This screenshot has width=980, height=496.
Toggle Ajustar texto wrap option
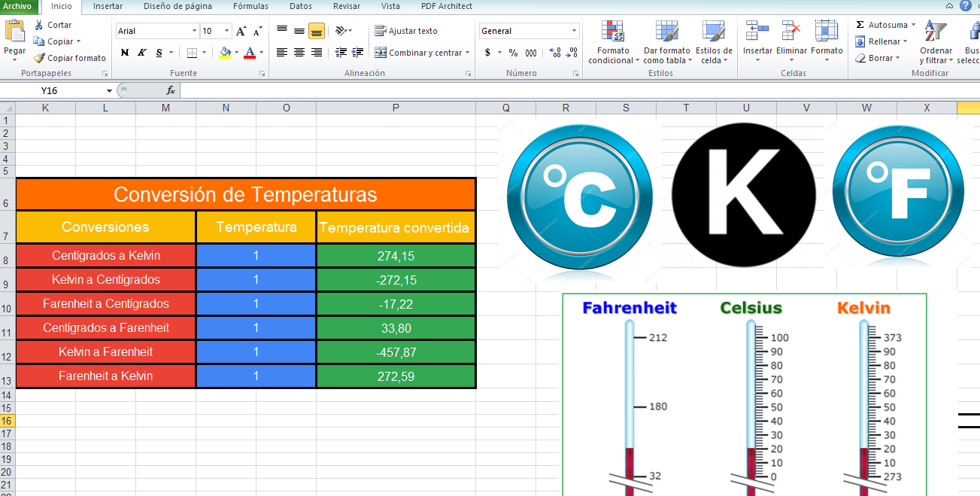click(x=406, y=31)
